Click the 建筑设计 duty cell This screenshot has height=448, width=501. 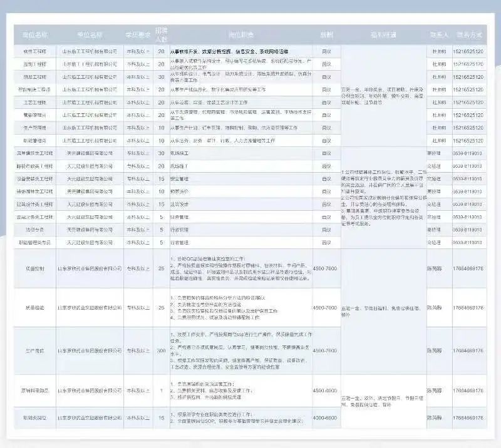241,205
